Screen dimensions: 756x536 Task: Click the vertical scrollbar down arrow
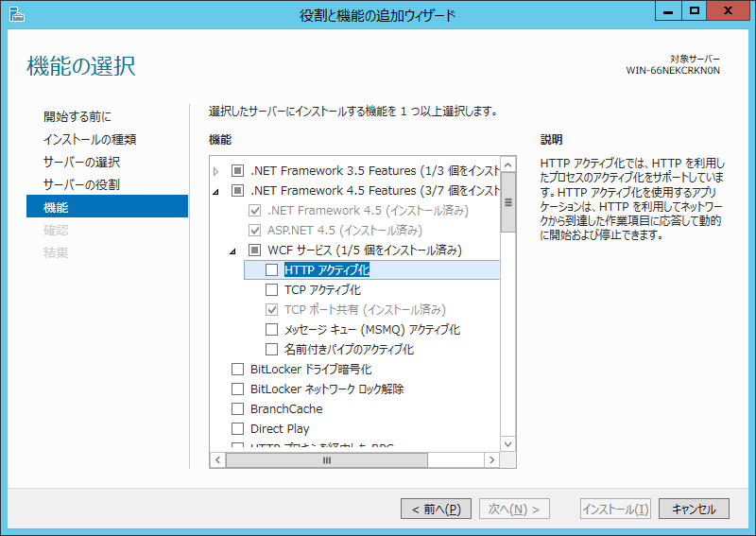[508, 442]
